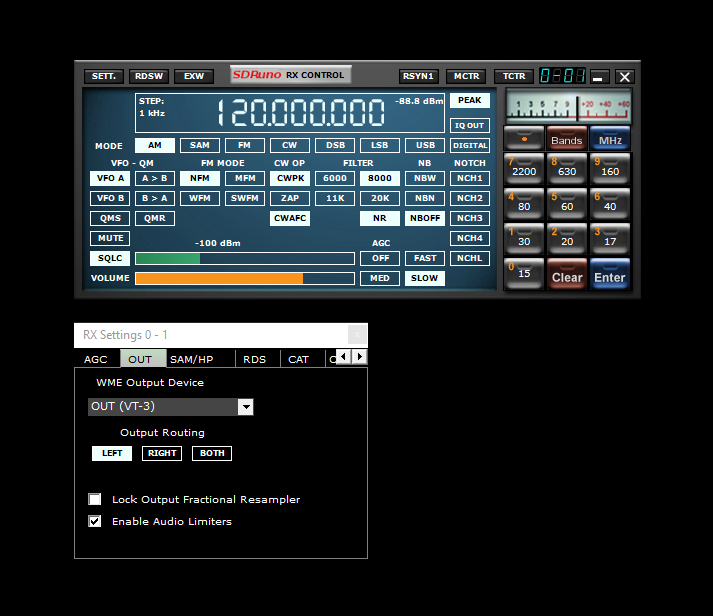Image resolution: width=713 pixels, height=616 pixels.
Task: Toggle NR noise reduction
Action: pos(380,218)
